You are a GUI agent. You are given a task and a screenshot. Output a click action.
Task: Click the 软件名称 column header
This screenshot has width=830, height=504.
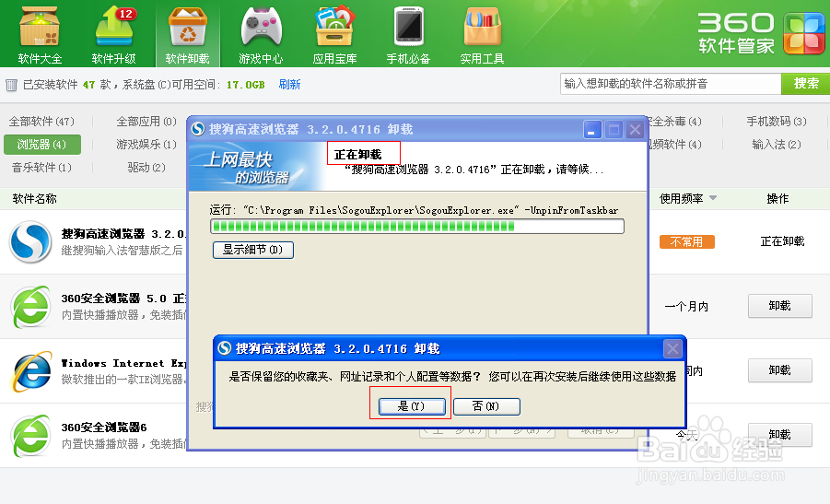(34, 198)
